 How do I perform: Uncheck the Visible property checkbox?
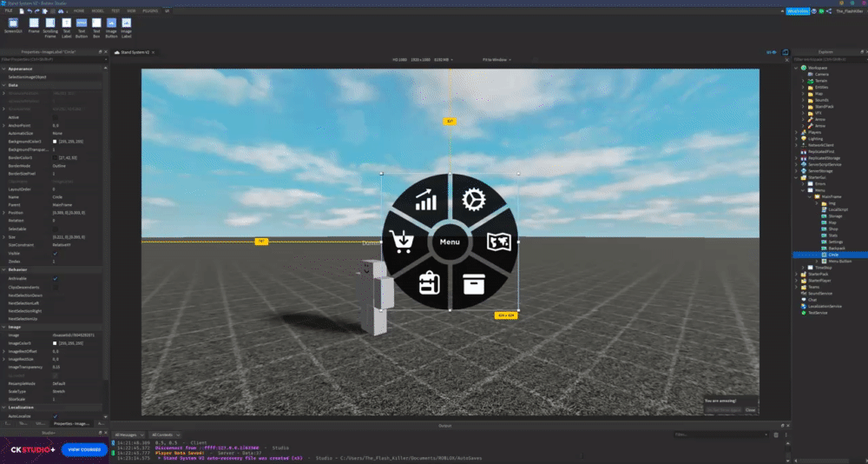coord(55,254)
